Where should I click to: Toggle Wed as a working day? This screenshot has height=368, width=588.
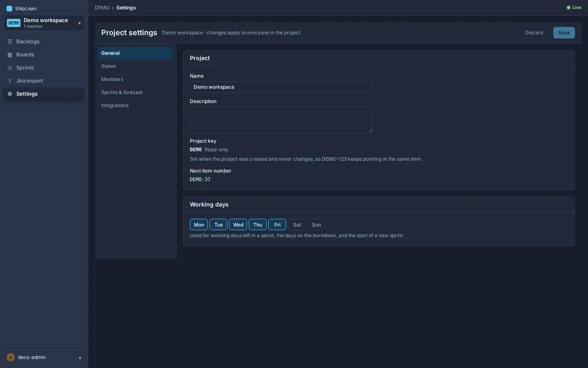[x=238, y=225]
